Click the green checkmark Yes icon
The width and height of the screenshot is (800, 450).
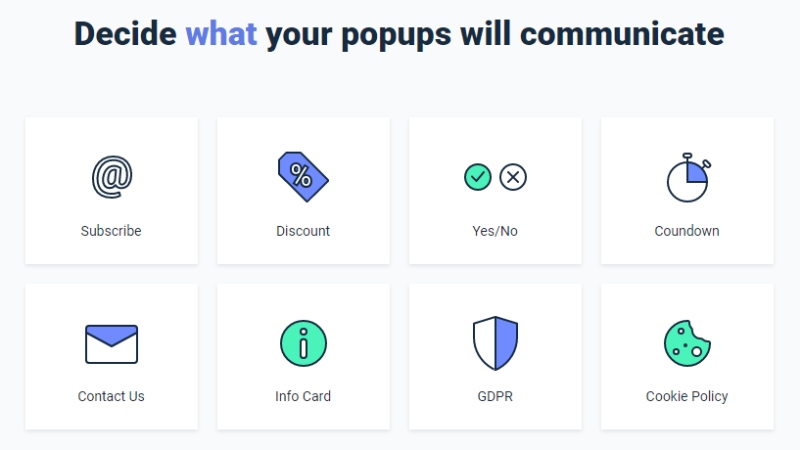tap(478, 178)
